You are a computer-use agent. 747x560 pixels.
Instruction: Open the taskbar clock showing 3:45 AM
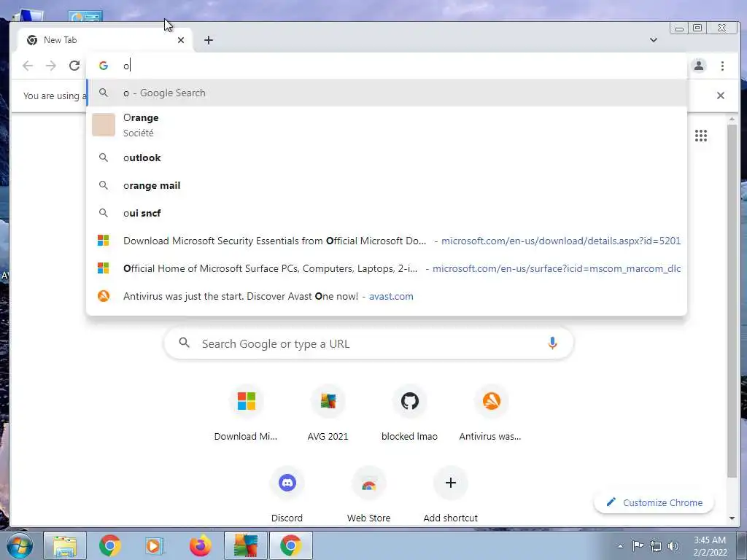pos(710,545)
